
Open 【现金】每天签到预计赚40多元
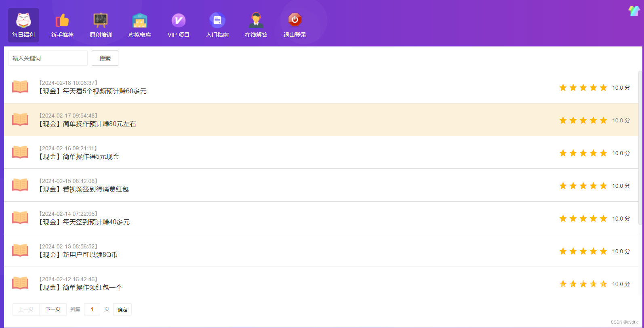(84, 222)
